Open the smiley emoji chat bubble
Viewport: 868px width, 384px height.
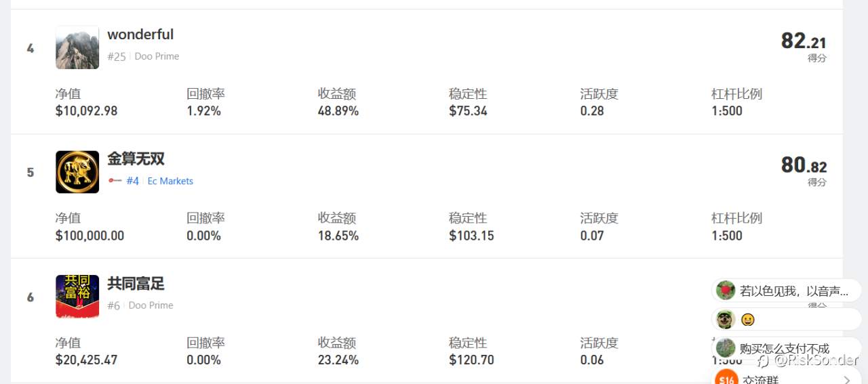coord(787,319)
